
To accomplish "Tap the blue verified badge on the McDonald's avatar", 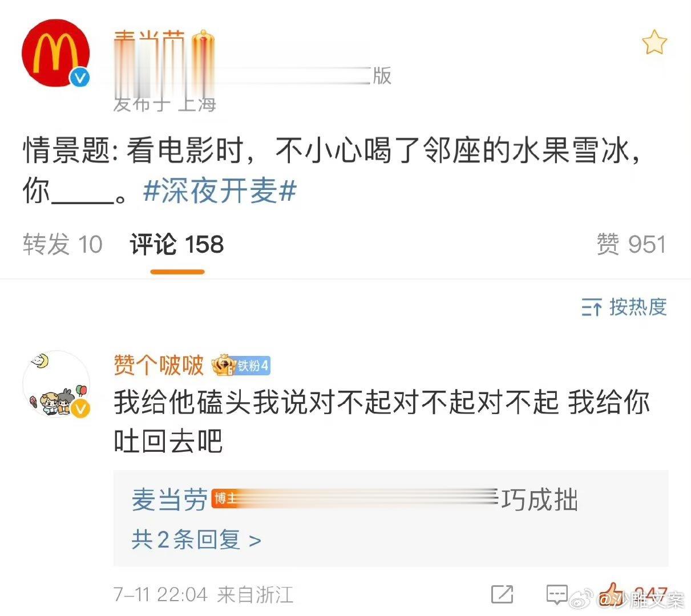I will [80, 77].
